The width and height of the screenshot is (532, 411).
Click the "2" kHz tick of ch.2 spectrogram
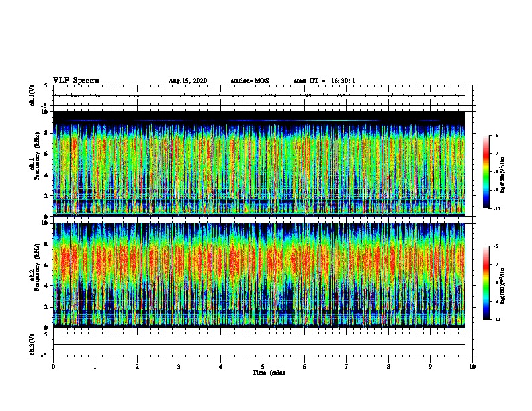click(x=46, y=307)
